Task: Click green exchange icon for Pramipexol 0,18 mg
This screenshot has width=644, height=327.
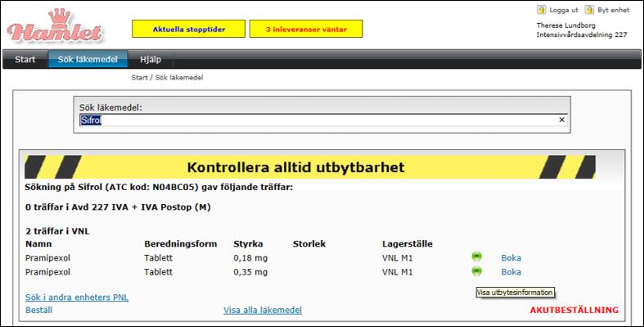Action: click(x=476, y=257)
